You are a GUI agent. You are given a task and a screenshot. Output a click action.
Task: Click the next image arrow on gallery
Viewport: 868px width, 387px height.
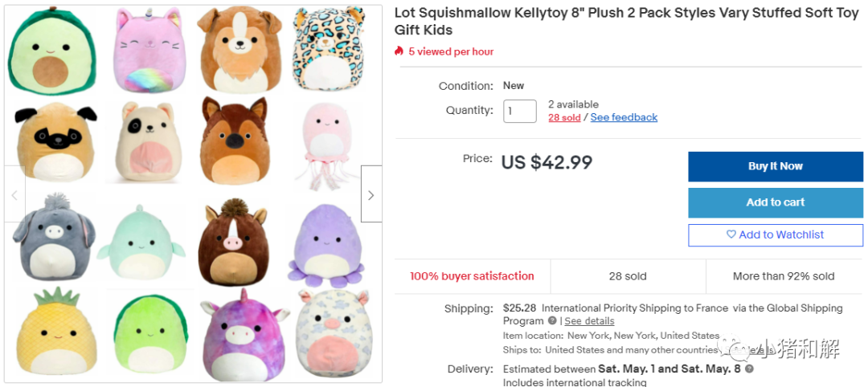pyautogui.click(x=371, y=194)
